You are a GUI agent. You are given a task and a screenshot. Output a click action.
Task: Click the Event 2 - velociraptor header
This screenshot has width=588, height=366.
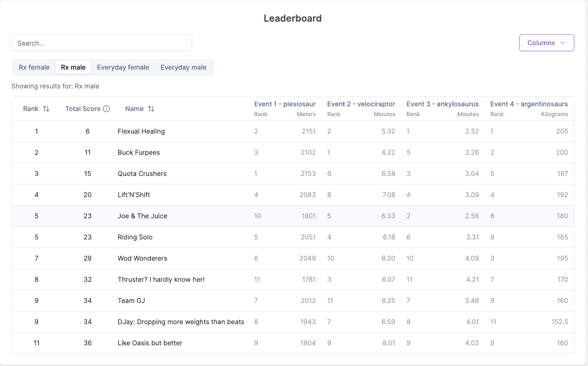point(361,104)
